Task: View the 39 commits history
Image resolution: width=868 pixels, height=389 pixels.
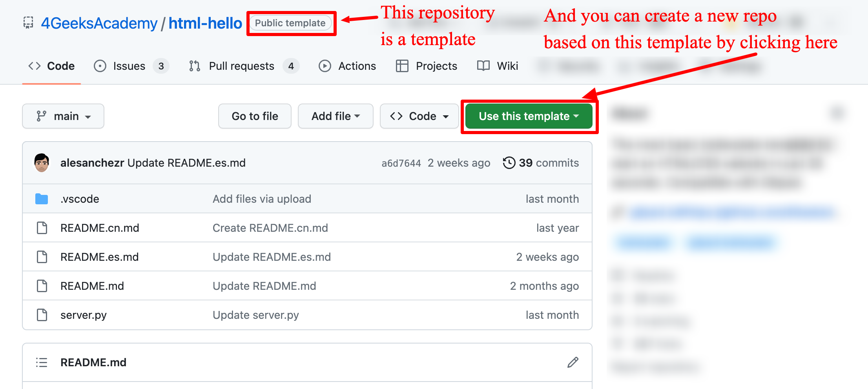Action: click(541, 163)
